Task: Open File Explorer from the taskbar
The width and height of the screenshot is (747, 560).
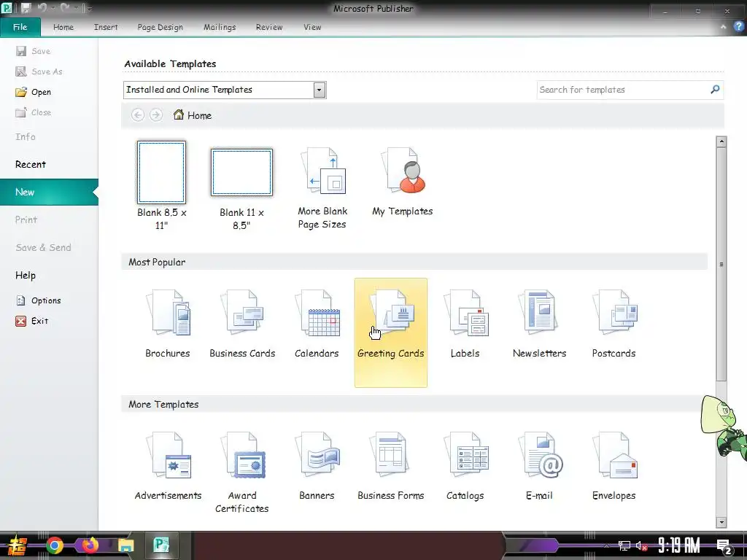Action: pyautogui.click(x=125, y=545)
